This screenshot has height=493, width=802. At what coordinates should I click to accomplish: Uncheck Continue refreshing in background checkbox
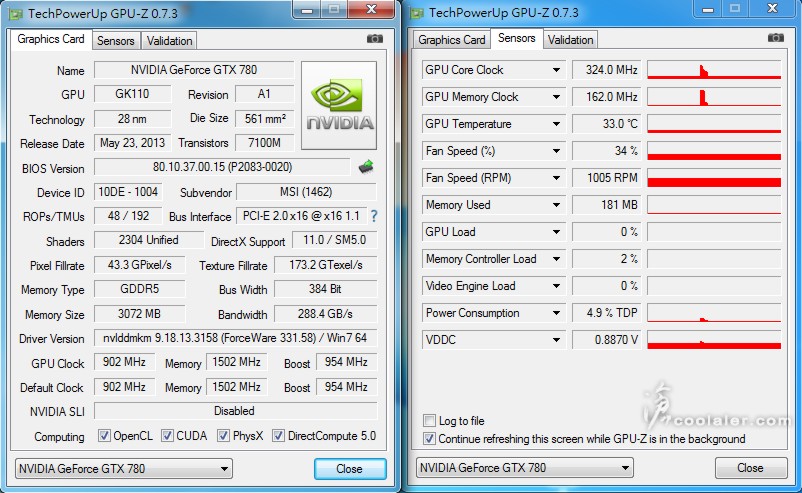pos(429,439)
